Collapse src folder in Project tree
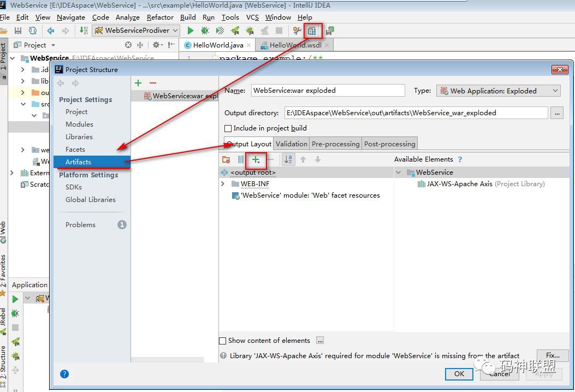 [x=23, y=104]
